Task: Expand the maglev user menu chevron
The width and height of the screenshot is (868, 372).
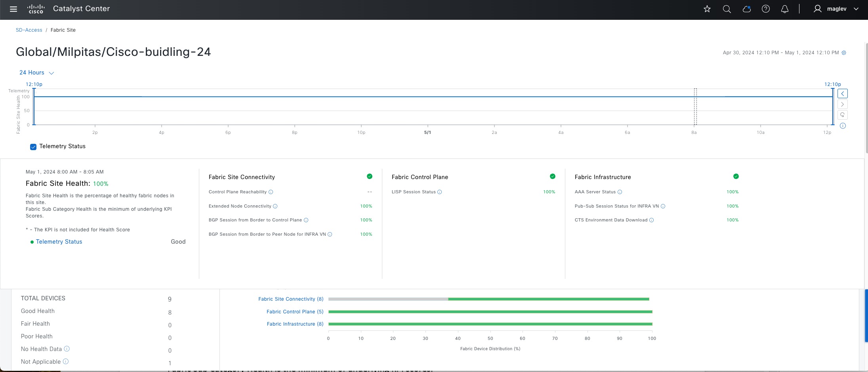Action: (856, 9)
